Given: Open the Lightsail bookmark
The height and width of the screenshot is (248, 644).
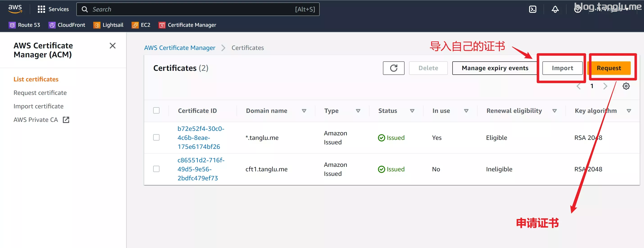Looking at the screenshot, I should (x=108, y=25).
